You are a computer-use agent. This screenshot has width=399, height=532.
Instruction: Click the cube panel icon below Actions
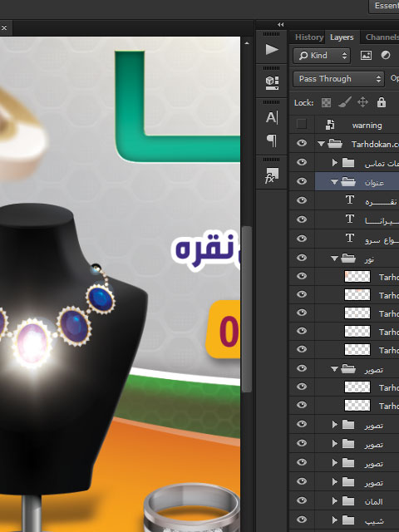(x=272, y=83)
